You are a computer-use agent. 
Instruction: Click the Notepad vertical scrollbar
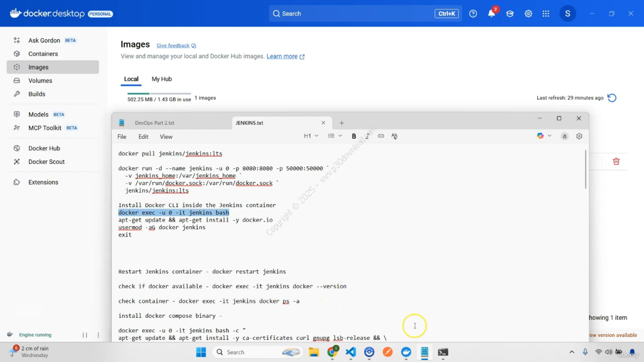[586, 170]
